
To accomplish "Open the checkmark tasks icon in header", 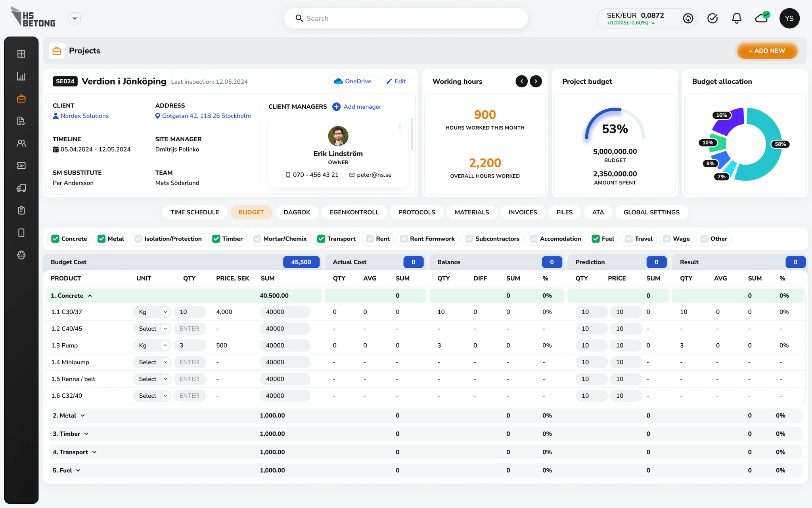I will [x=712, y=18].
